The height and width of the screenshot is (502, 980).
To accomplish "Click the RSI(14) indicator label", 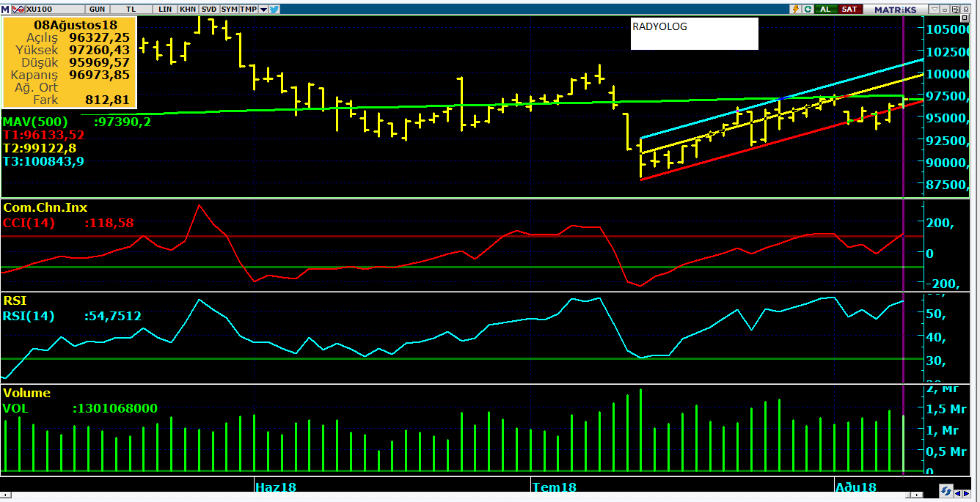I will pyautogui.click(x=29, y=317).
